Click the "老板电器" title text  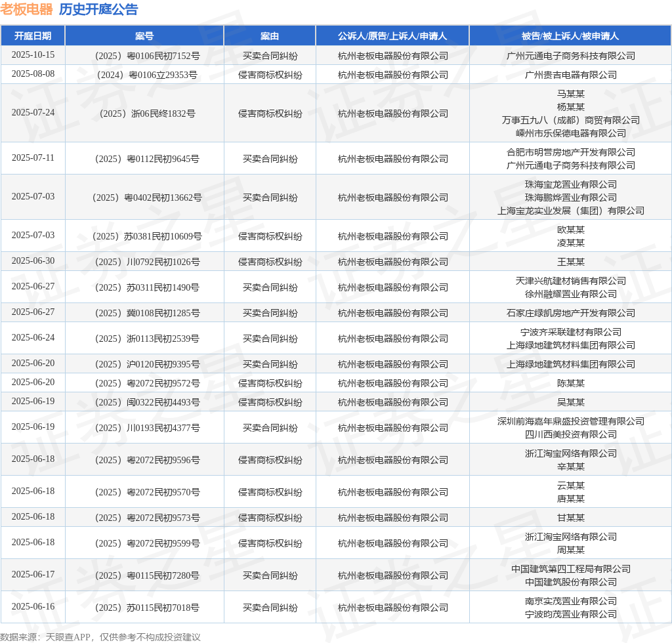tap(26, 9)
